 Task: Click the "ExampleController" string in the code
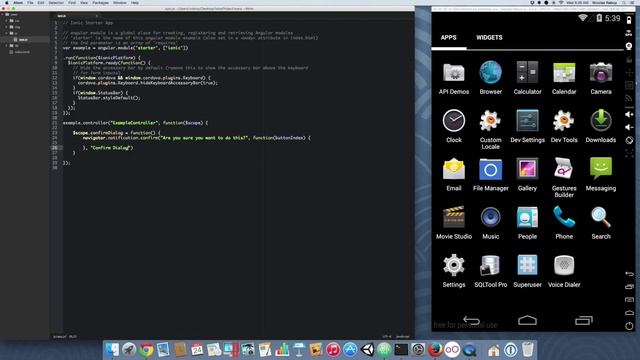pos(135,123)
